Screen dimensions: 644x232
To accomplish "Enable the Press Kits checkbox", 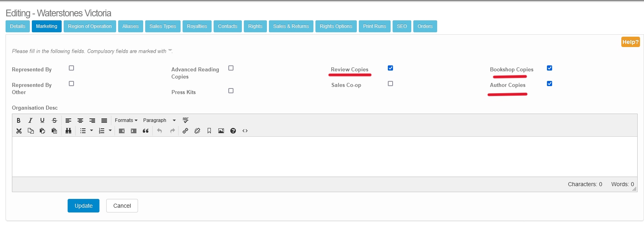I will tap(231, 91).
